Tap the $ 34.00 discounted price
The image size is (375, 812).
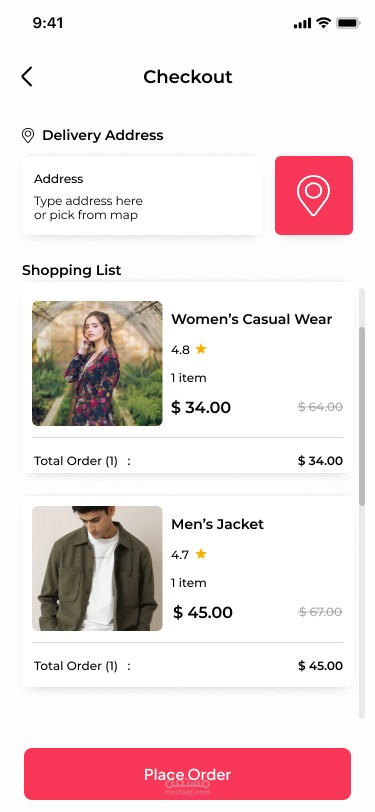[x=201, y=408]
